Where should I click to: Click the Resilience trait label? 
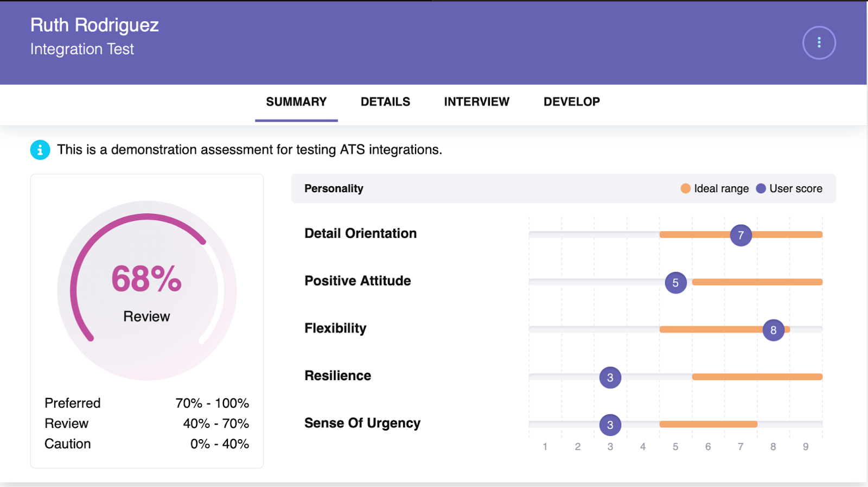[337, 376]
